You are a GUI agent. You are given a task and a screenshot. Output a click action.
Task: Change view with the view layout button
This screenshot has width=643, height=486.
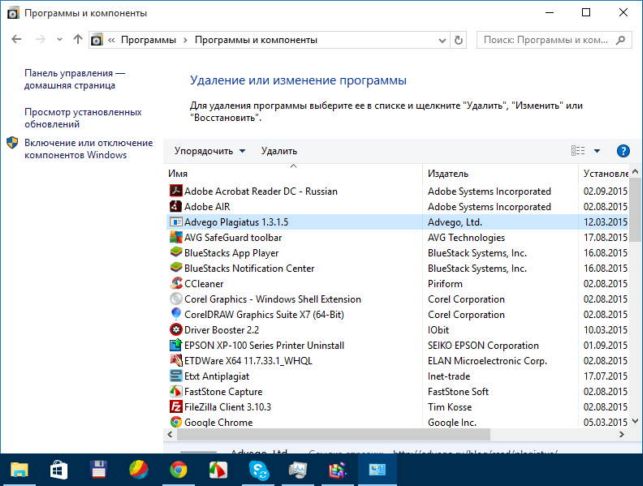click(x=578, y=151)
